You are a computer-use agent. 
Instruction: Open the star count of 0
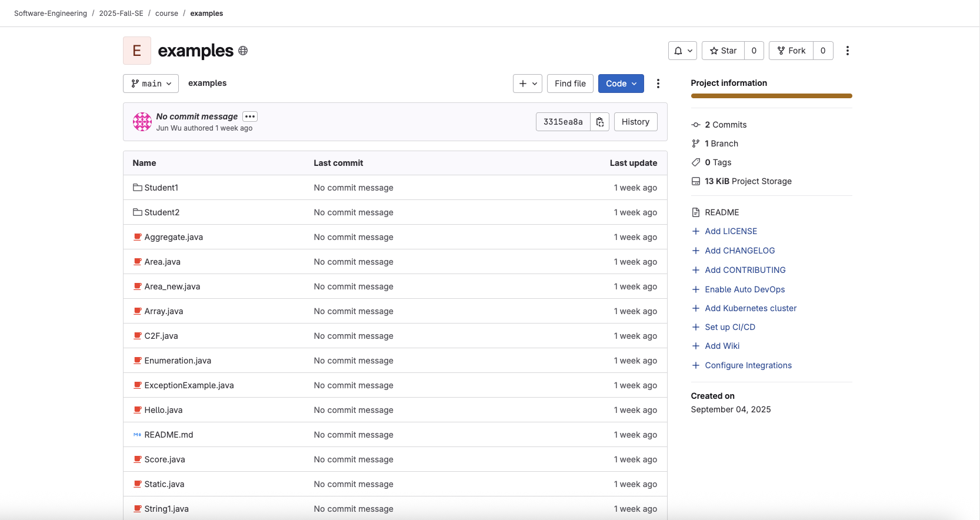coord(754,51)
